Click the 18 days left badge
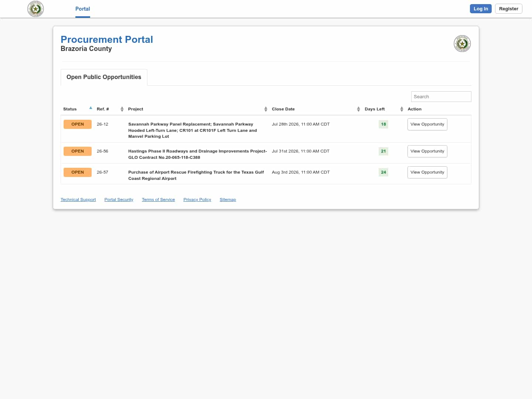 point(383,124)
